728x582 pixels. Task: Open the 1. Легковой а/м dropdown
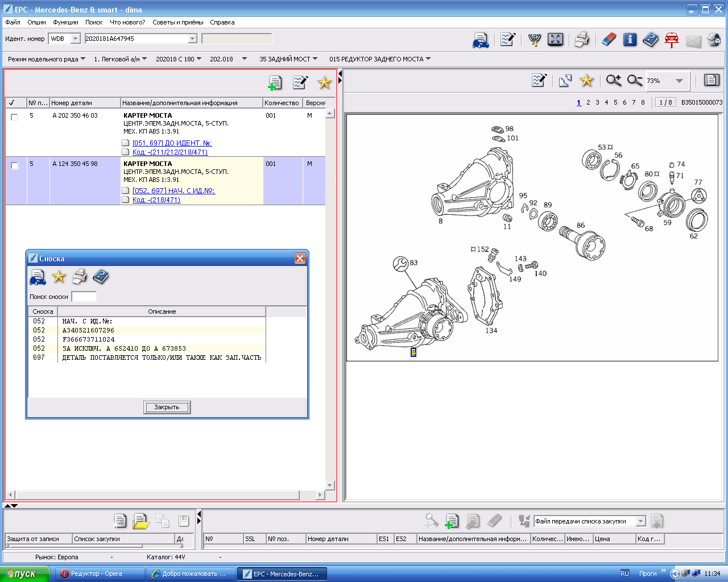pyautogui.click(x=120, y=59)
